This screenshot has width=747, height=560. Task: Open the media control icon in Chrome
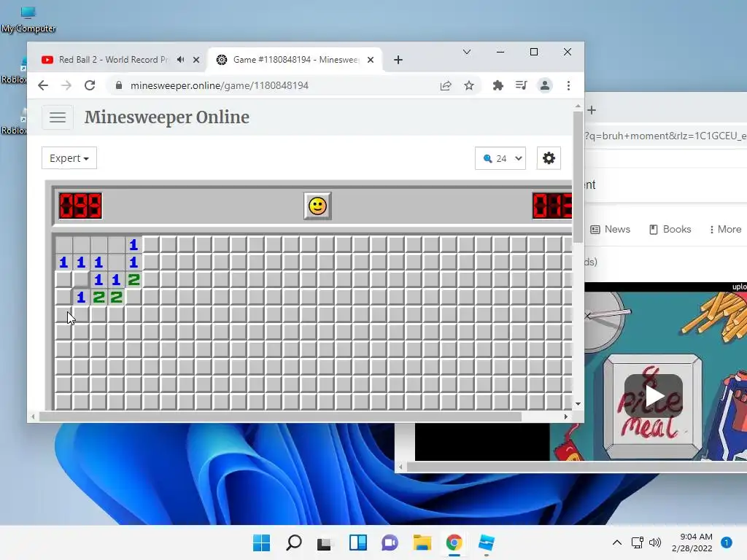click(x=521, y=85)
